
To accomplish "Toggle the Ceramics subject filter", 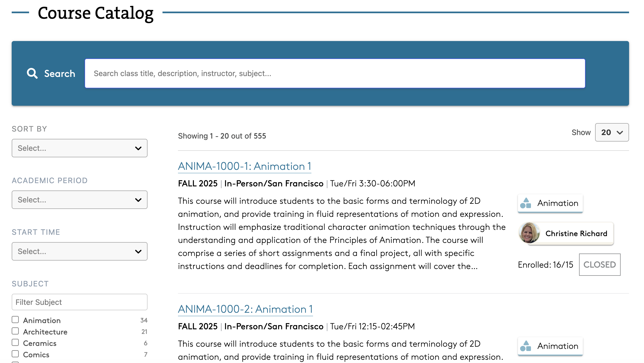I will 15,343.
